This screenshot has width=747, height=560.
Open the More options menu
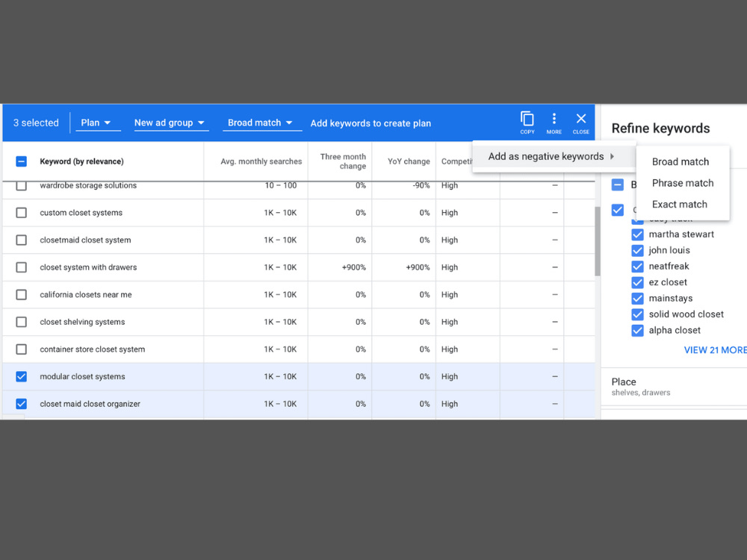click(x=554, y=122)
